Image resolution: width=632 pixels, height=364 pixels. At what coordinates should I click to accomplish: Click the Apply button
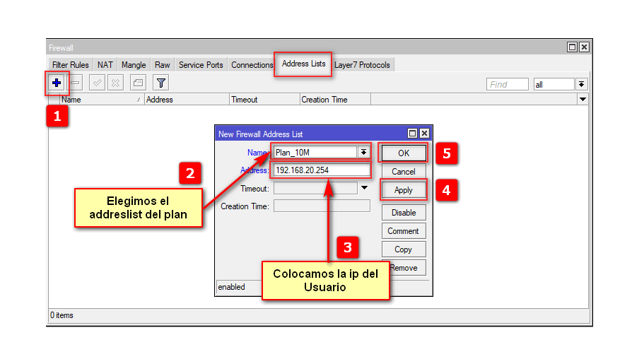coord(404,190)
